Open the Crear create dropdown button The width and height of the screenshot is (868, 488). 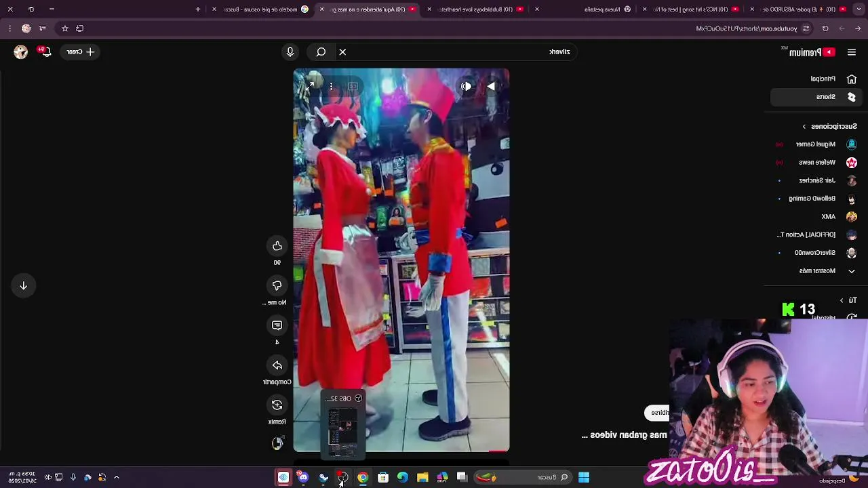coord(80,52)
